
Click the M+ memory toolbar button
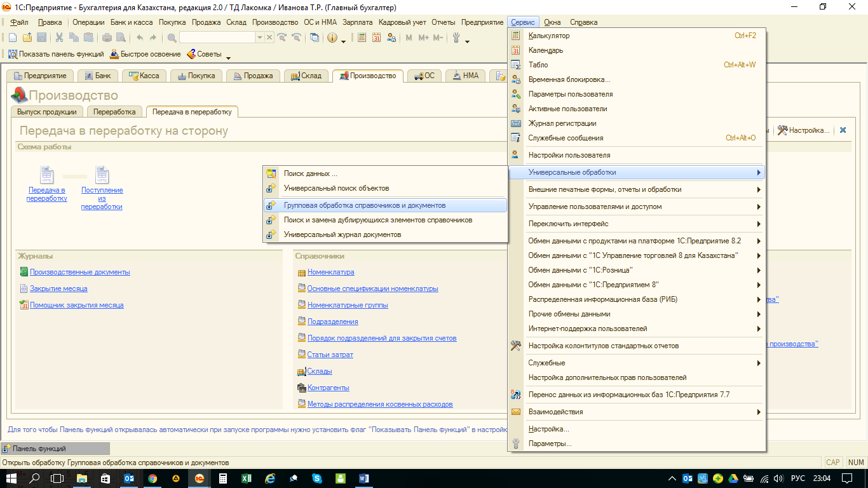point(423,37)
